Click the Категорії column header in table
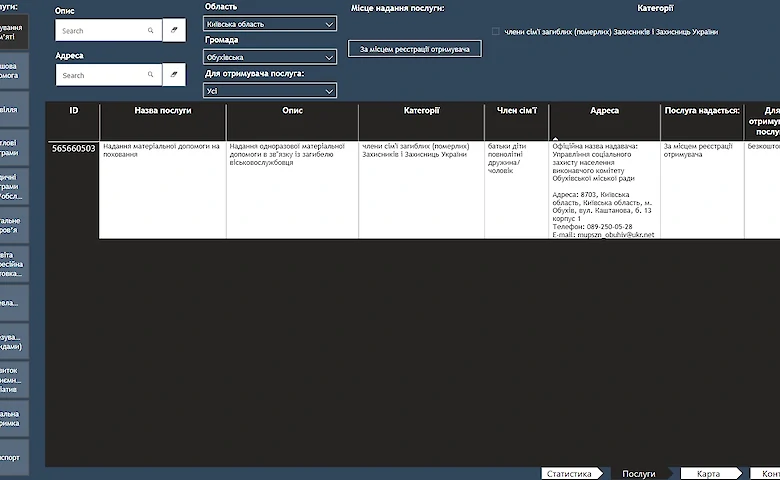 tap(421, 111)
